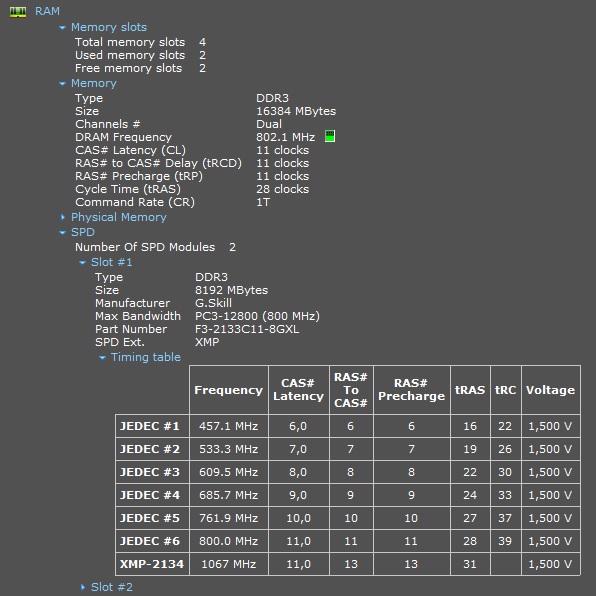Select the XMP-2134 row header
Screen dimensions: 596x596
coord(152,564)
